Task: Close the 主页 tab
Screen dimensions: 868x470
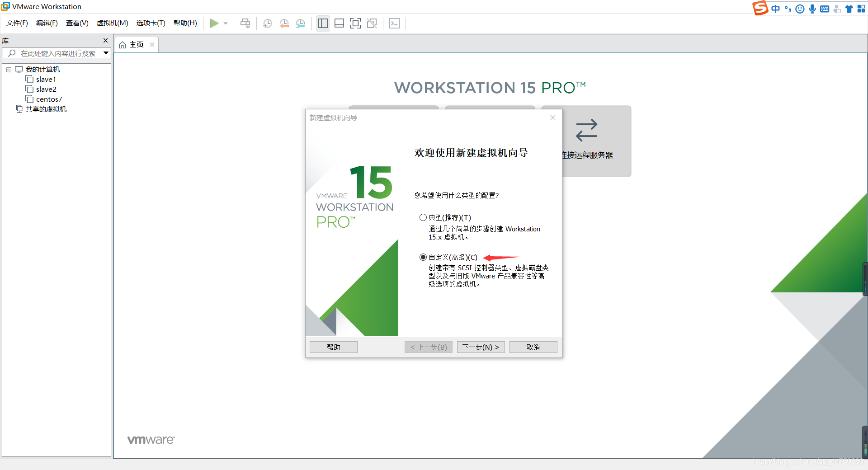Action: (x=152, y=45)
